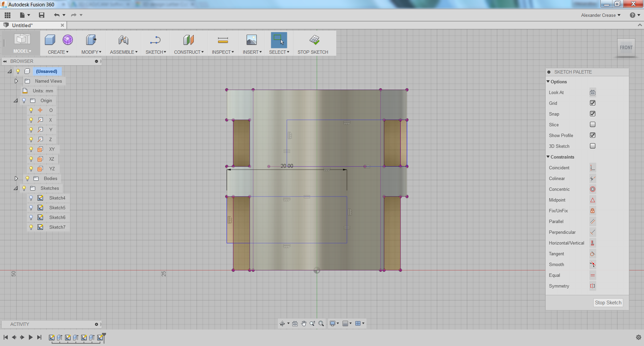644x346 pixels.
Task: Click the Undo button
Action: 56,15
